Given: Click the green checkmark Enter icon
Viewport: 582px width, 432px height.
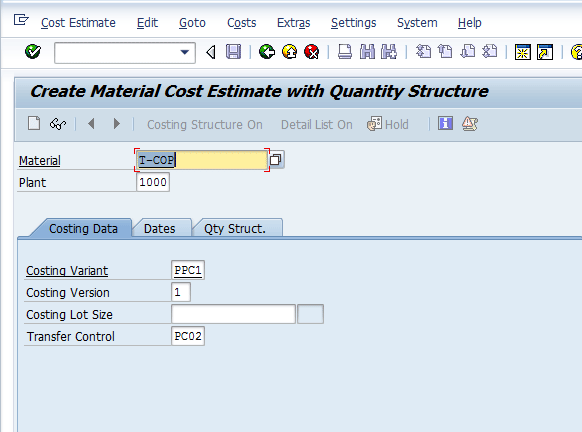Looking at the screenshot, I should 33,52.
